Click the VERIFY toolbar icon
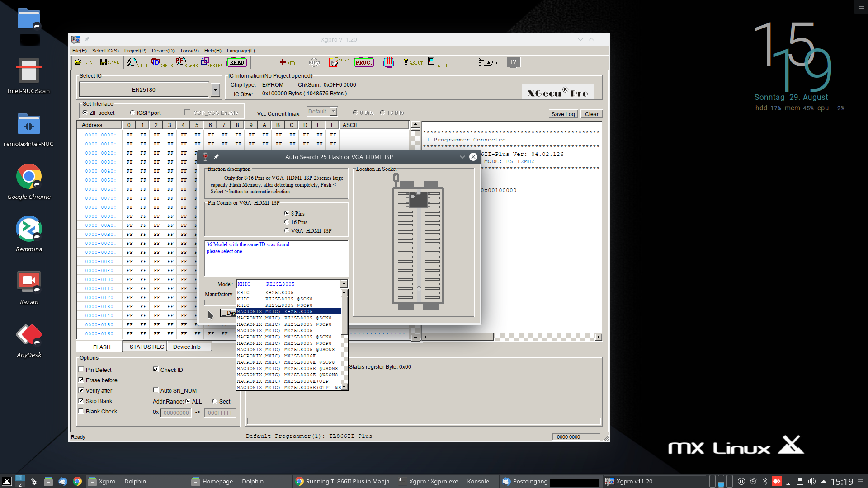Screen dimensions: 868x488 212,63
